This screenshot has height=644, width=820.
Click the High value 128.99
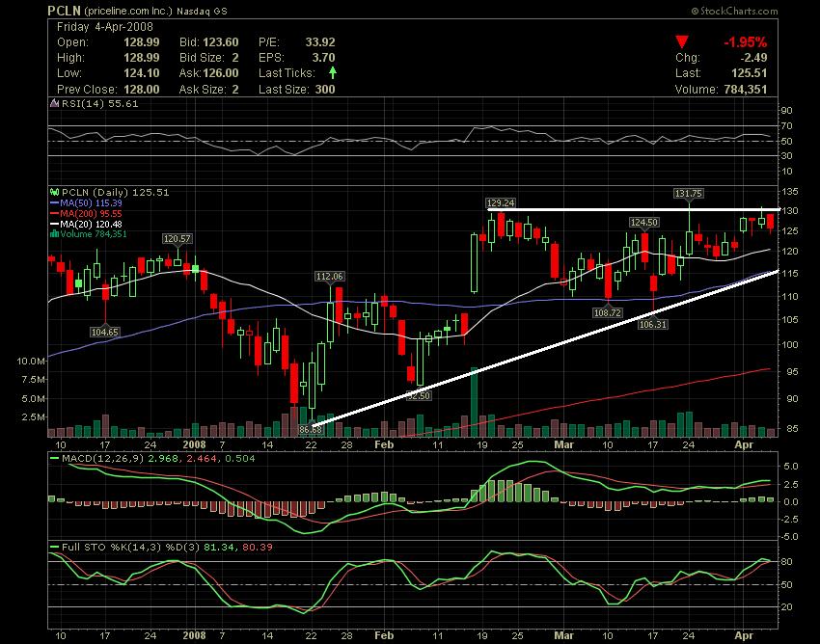point(142,58)
